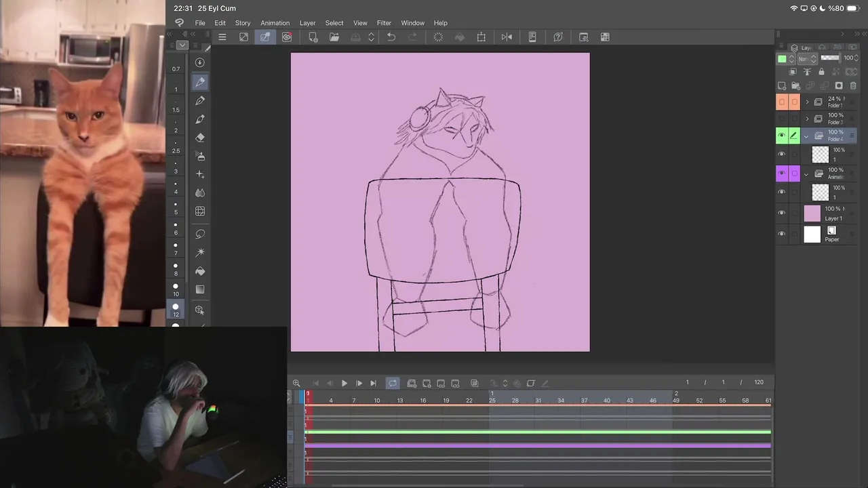Select the brush size 12 preset

[176, 310]
